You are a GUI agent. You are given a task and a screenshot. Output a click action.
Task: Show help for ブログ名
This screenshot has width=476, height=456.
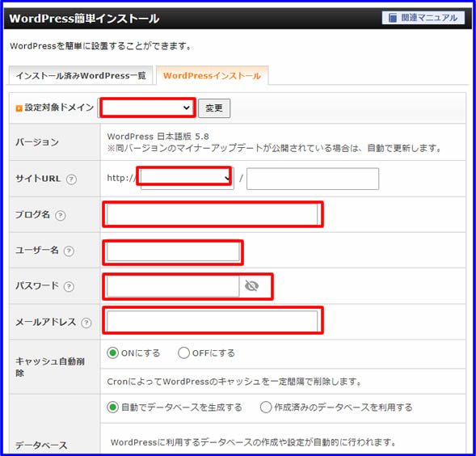[x=61, y=215]
